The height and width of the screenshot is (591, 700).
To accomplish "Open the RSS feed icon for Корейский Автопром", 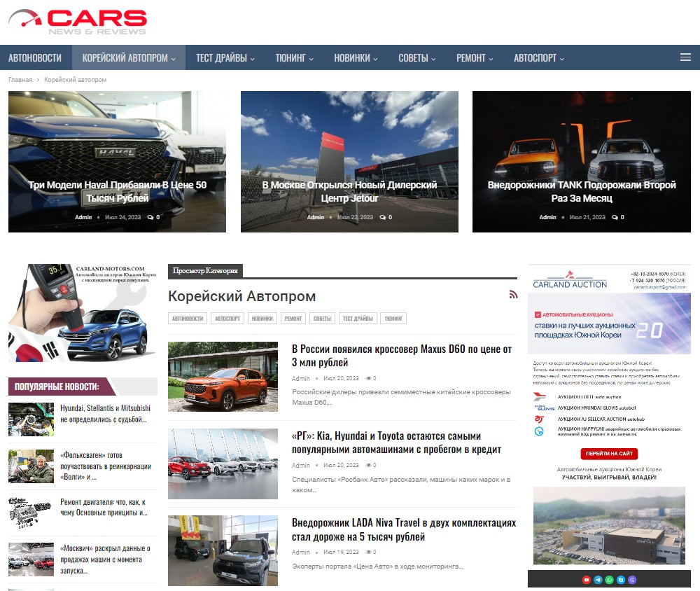I will 513,294.
